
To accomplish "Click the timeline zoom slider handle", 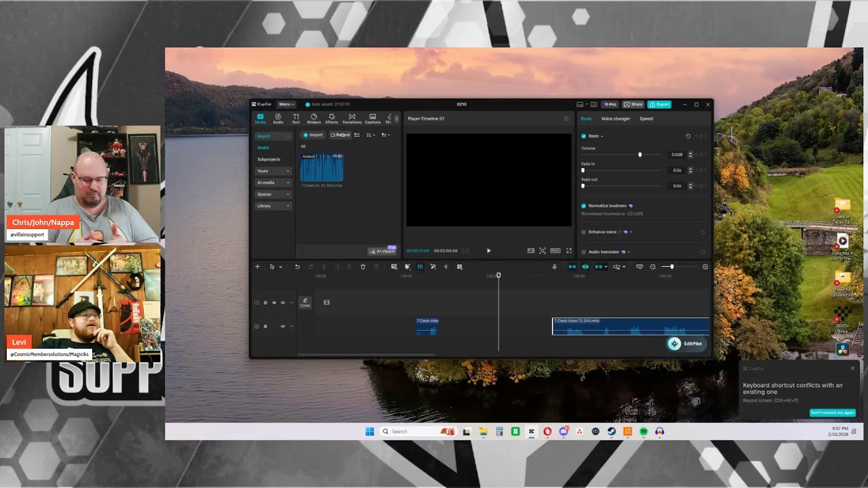I will (x=672, y=267).
